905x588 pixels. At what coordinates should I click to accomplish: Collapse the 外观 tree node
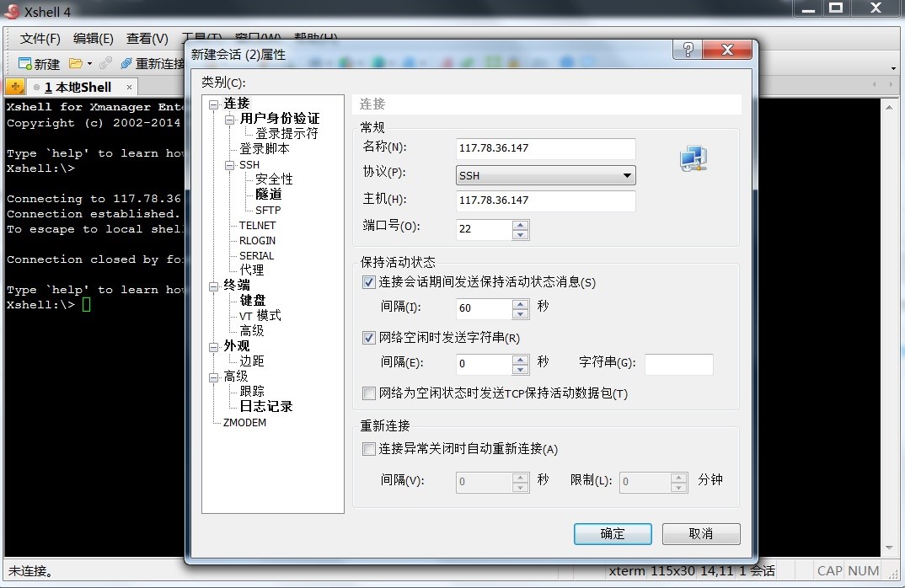[x=214, y=347]
